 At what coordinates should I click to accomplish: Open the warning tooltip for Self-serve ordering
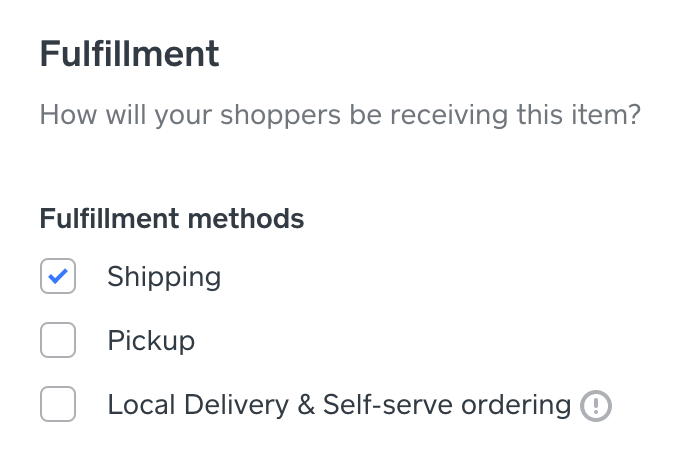click(x=596, y=405)
